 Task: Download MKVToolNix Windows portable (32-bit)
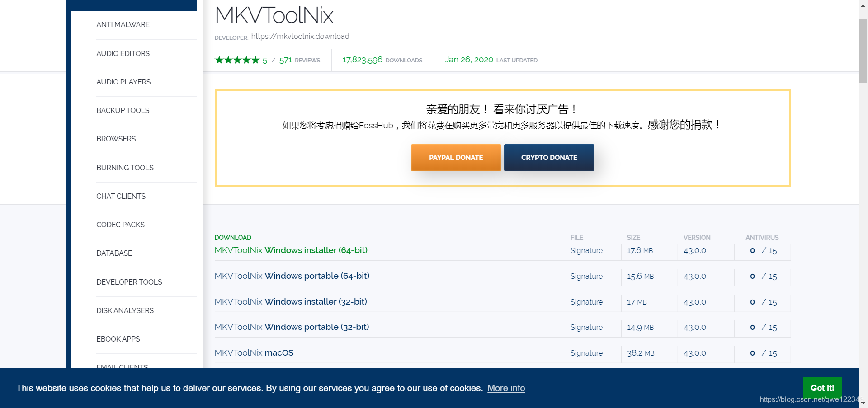tap(292, 327)
